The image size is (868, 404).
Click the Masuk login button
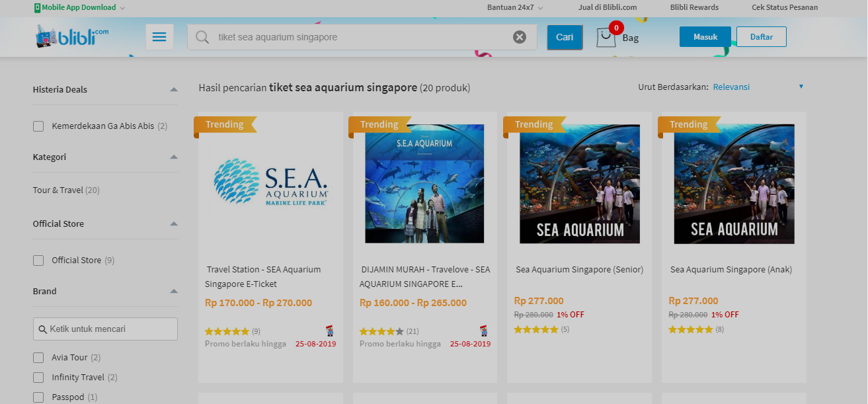tap(705, 37)
